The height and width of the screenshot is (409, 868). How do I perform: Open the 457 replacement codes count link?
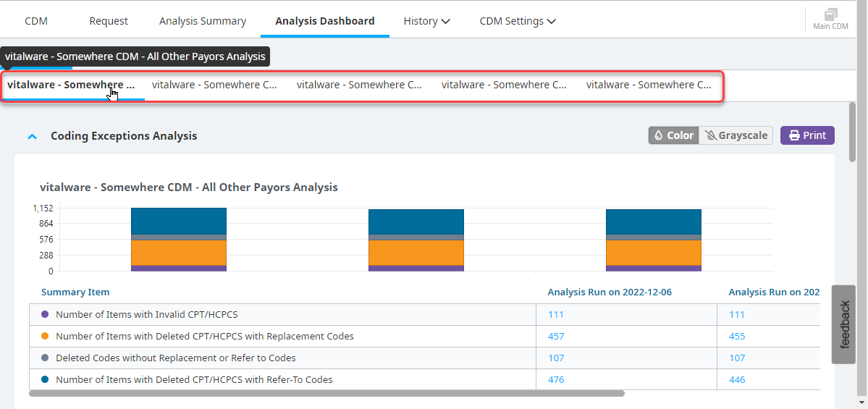556,337
